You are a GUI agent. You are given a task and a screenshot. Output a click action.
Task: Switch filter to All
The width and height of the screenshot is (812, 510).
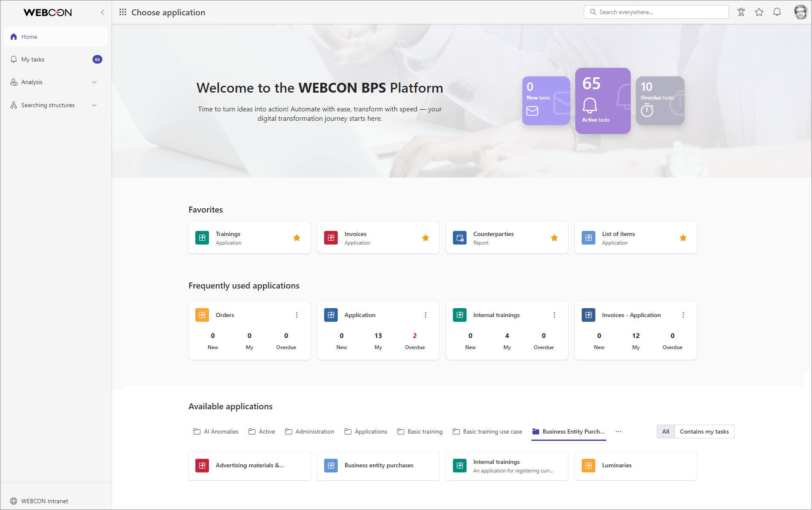[x=666, y=431]
